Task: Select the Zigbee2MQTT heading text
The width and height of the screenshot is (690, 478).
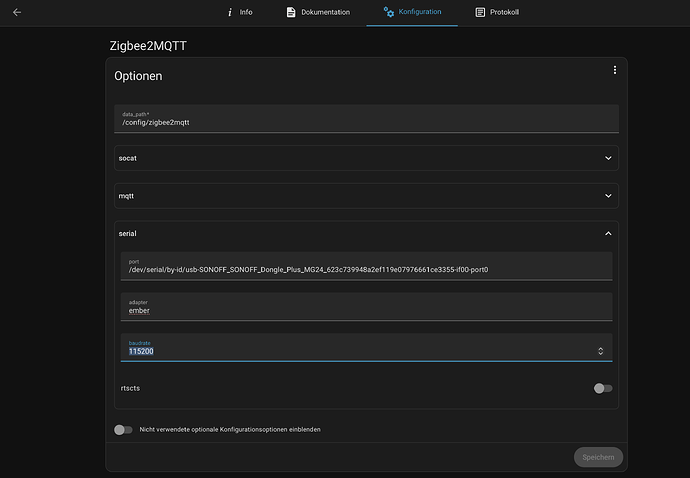Action: click(x=148, y=46)
